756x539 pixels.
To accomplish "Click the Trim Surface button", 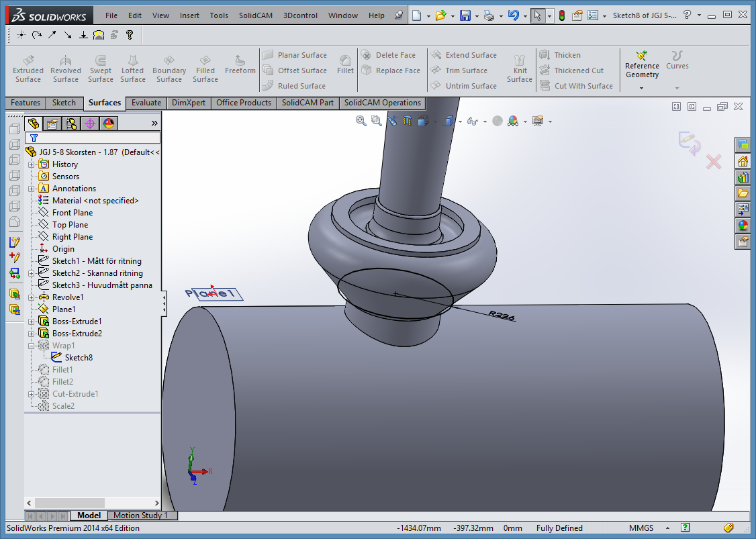I will point(459,70).
